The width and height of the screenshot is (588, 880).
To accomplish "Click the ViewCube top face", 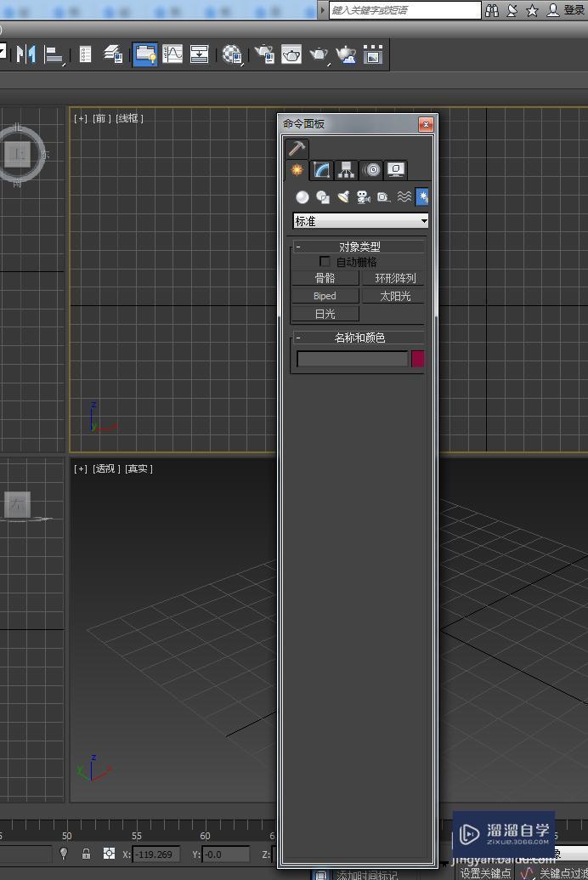I will (x=17, y=154).
